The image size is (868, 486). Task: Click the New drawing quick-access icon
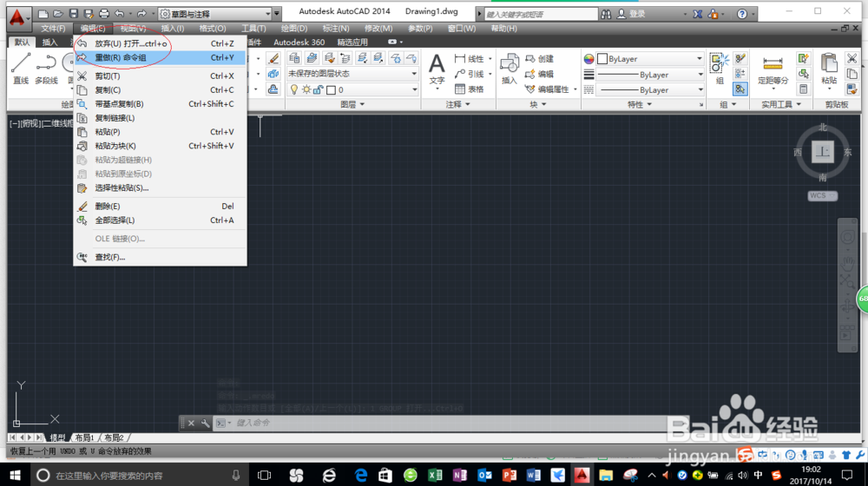tap(43, 14)
